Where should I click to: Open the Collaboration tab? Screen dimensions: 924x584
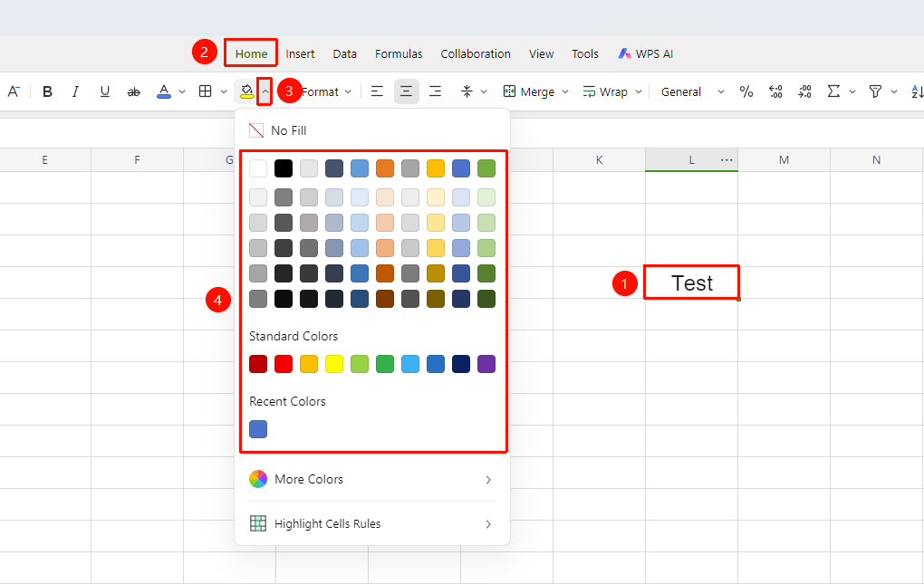(476, 53)
